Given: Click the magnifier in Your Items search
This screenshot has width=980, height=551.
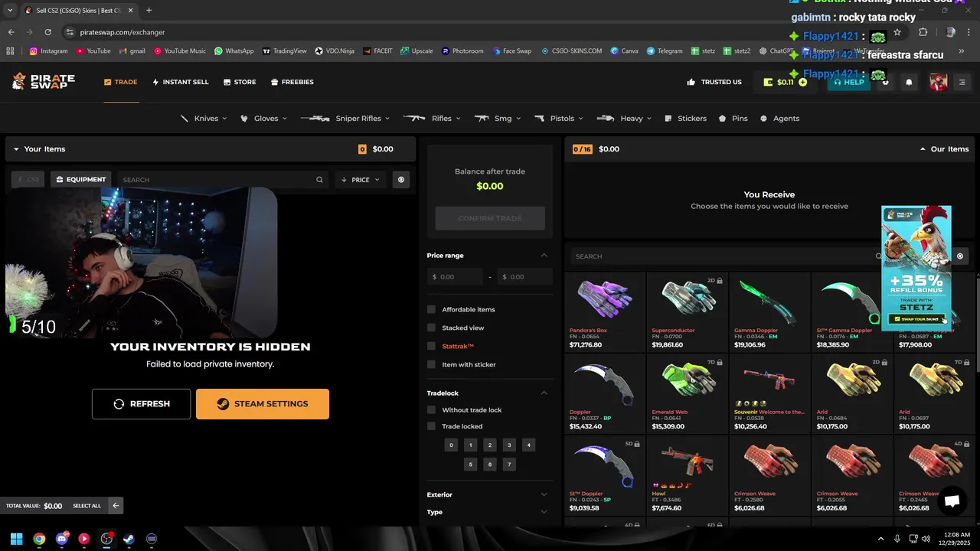Looking at the screenshot, I should [319, 180].
